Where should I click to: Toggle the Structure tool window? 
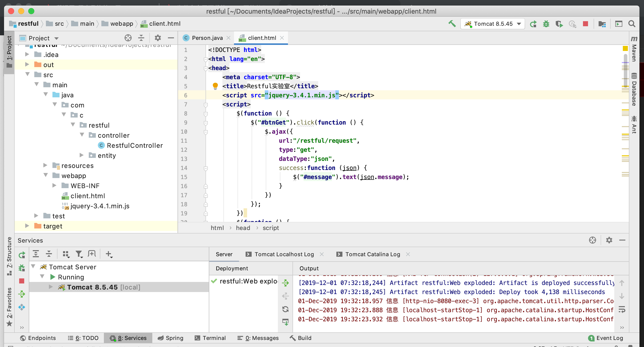(x=9, y=256)
